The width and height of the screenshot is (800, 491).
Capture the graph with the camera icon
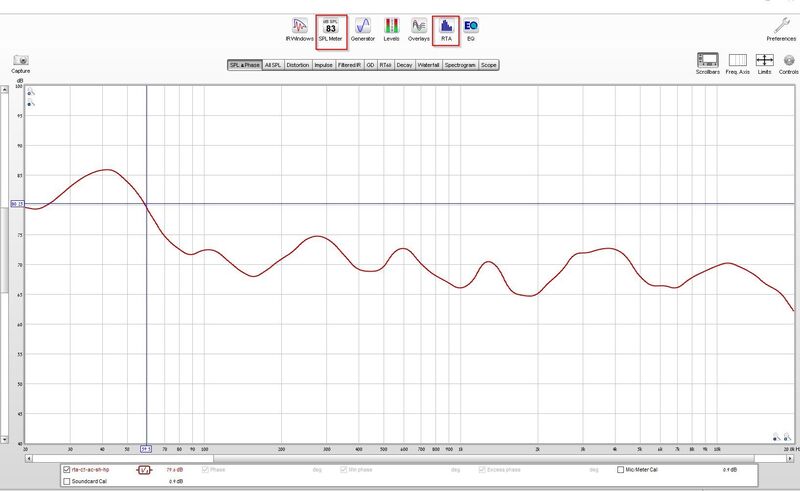21,64
